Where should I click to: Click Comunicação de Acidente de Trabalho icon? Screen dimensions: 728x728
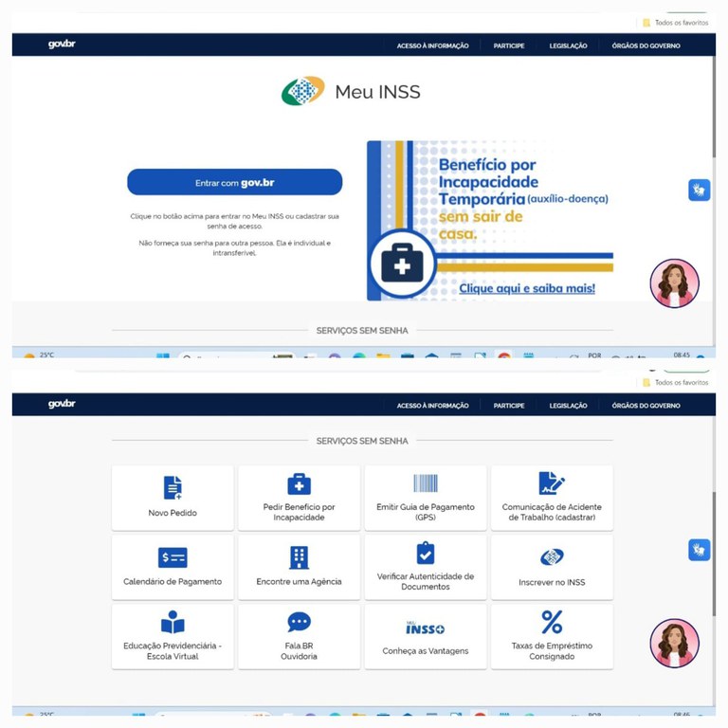tap(552, 483)
